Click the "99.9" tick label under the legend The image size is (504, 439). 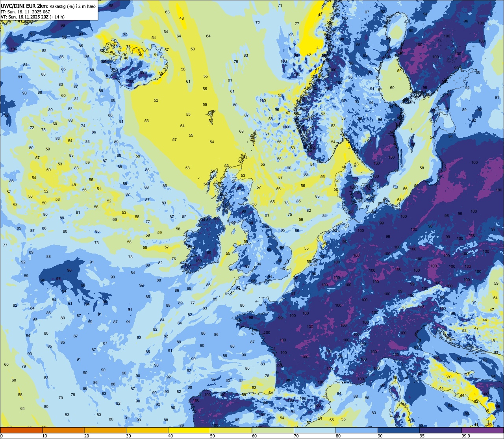tap(465, 436)
